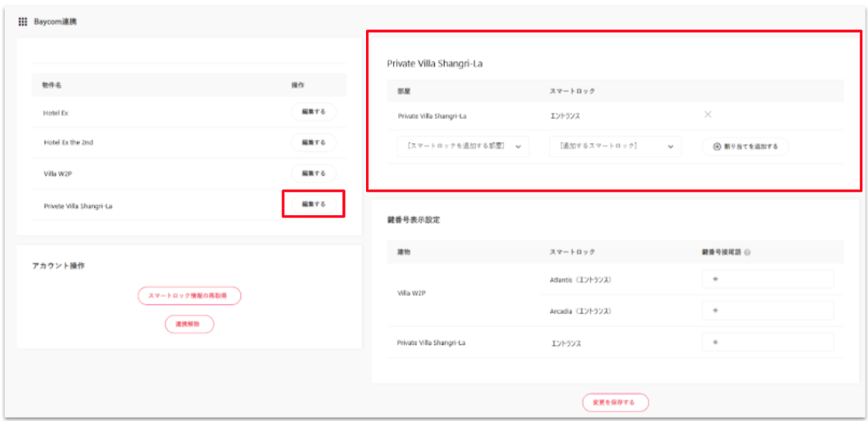The height and width of the screenshot is (421, 868).
Task: Select Hotel Ex name in property list
Action: pyautogui.click(x=56, y=113)
